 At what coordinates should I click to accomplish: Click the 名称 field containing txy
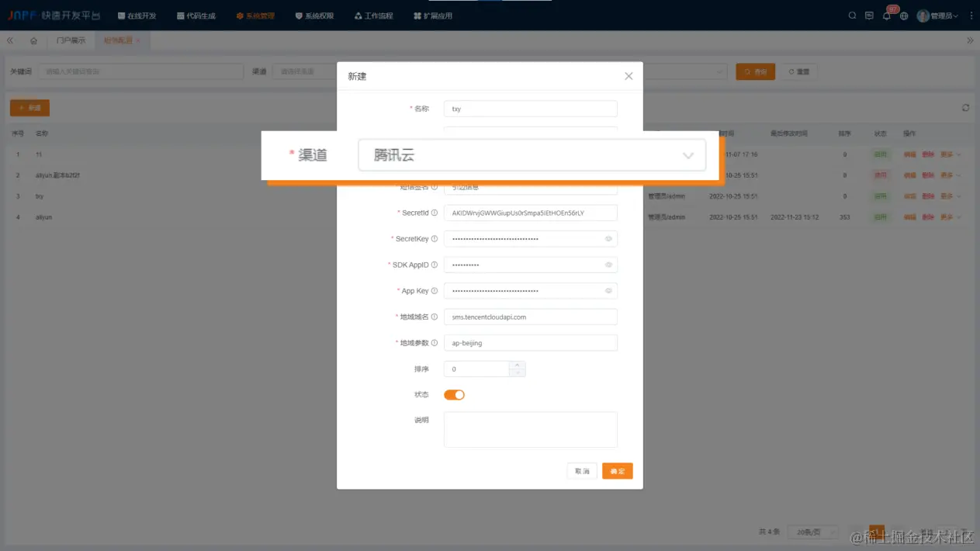tap(531, 109)
